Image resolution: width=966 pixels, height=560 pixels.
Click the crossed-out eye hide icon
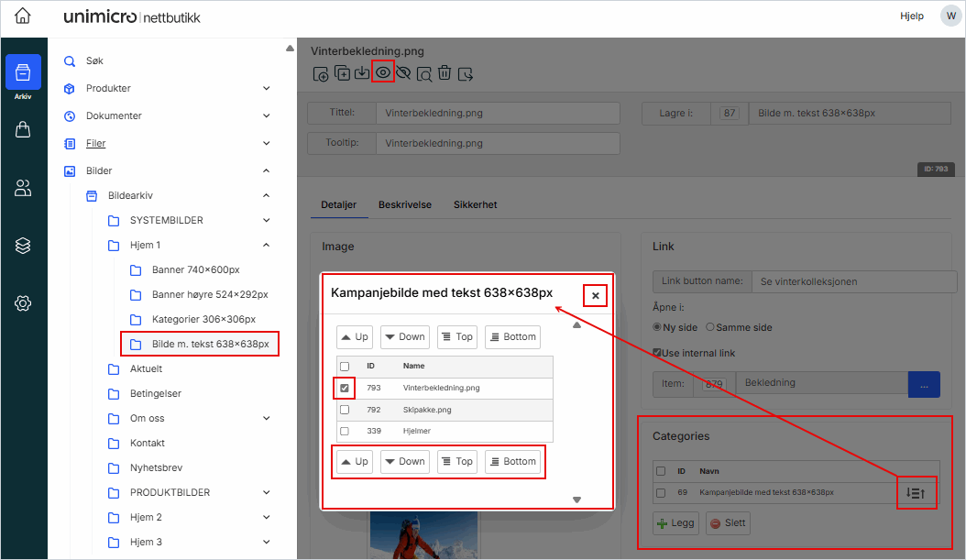403,73
